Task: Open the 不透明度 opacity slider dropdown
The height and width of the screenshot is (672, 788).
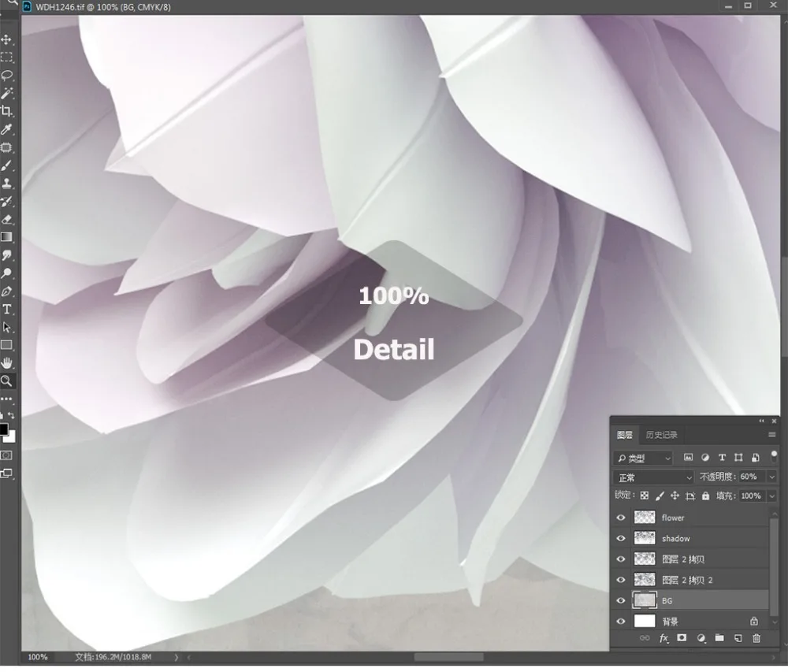Action: click(x=772, y=477)
